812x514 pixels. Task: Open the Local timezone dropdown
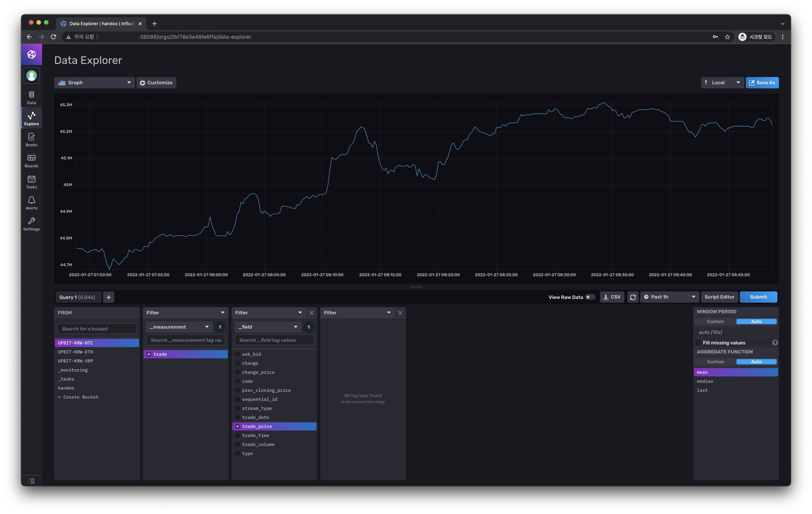tap(722, 82)
